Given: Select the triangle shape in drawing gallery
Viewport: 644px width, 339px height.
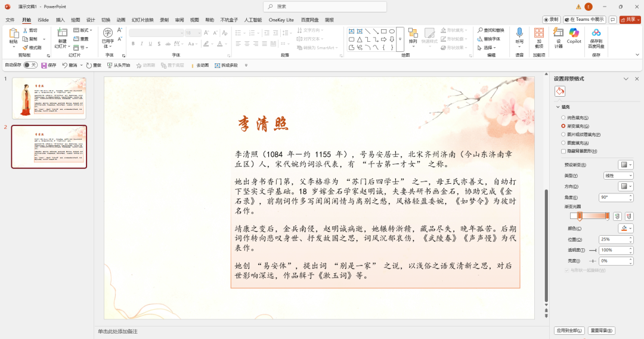Looking at the screenshot, I should [x=360, y=39].
